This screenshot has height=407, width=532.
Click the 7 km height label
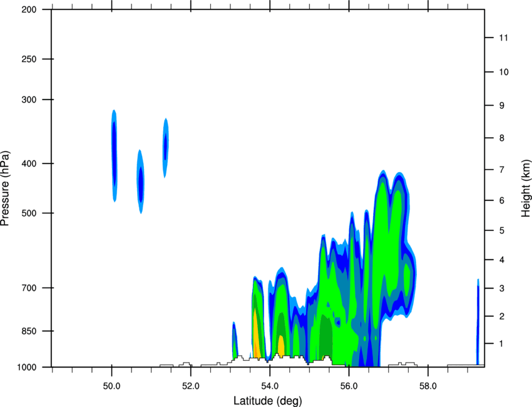(x=502, y=170)
